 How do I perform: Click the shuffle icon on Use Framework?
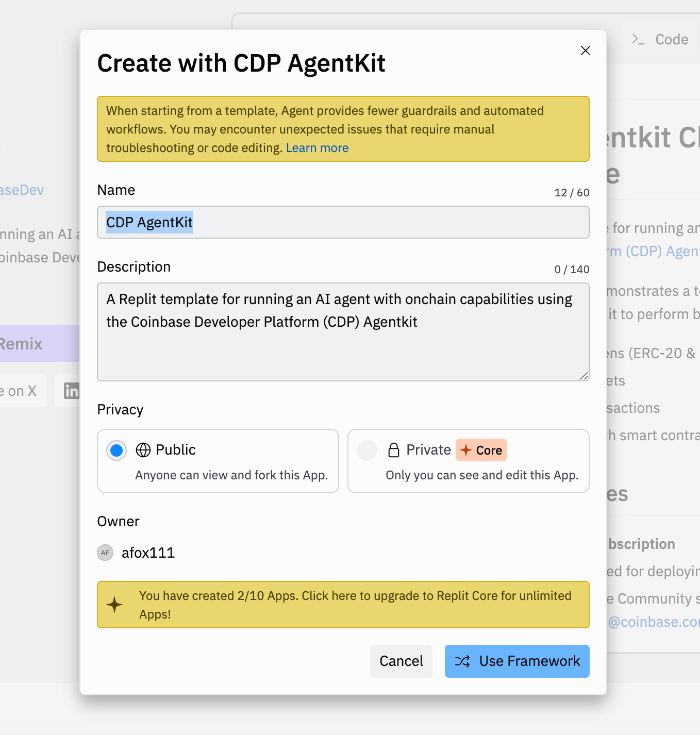(x=462, y=661)
